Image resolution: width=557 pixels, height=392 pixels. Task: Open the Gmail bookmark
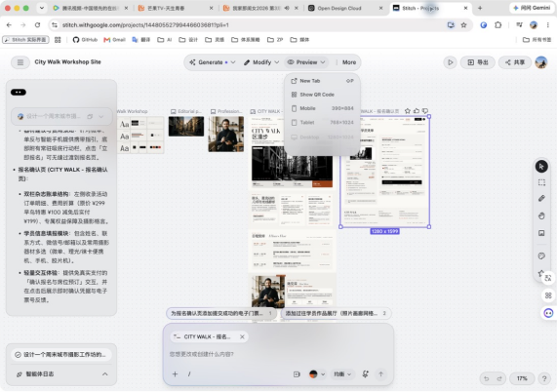(115, 40)
